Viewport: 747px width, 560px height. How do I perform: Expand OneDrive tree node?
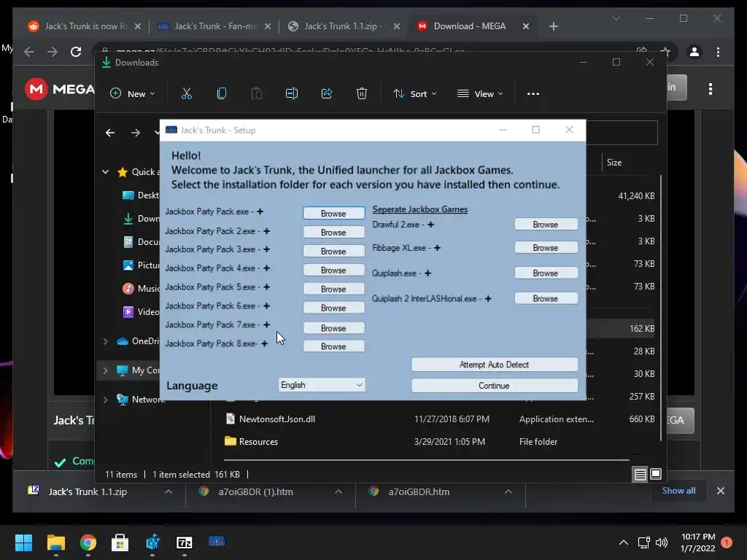click(105, 341)
